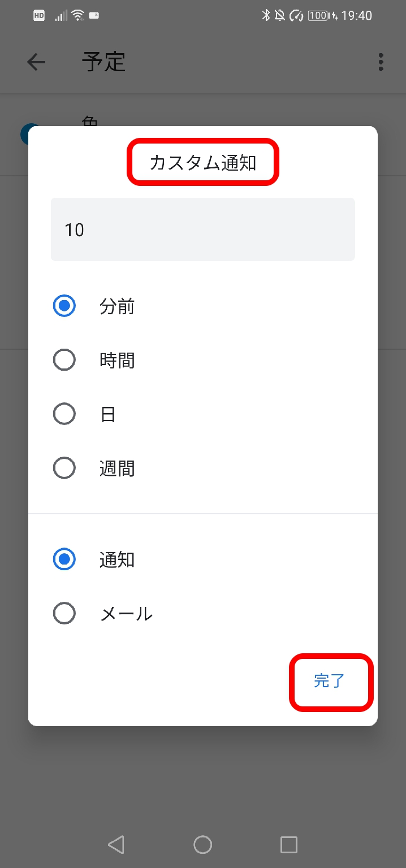This screenshot has width=406, height=868.
Task: Select the 日 time unit option
Action: coord(64,414)
